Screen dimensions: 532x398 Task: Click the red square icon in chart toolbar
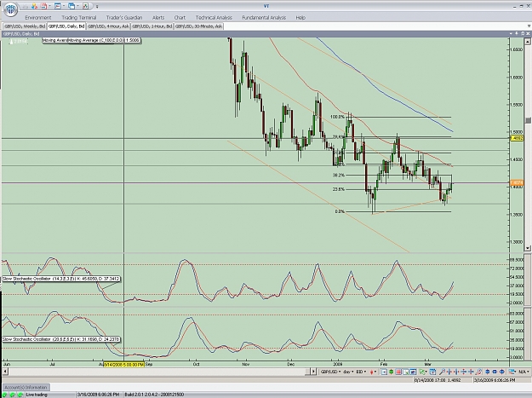point(398,372)
